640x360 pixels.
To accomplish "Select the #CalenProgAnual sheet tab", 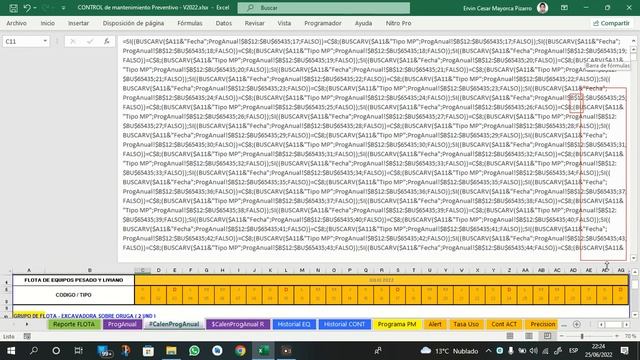I will click(x=174, y=324).
